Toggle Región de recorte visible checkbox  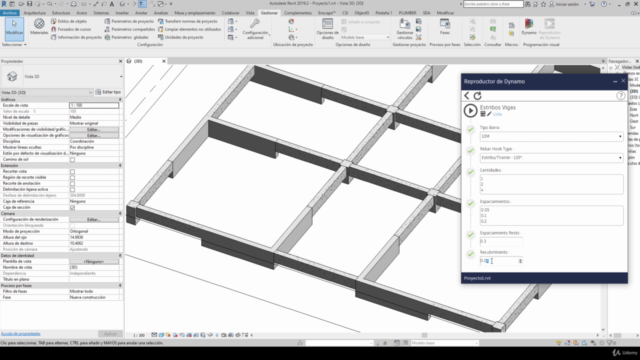72,178
